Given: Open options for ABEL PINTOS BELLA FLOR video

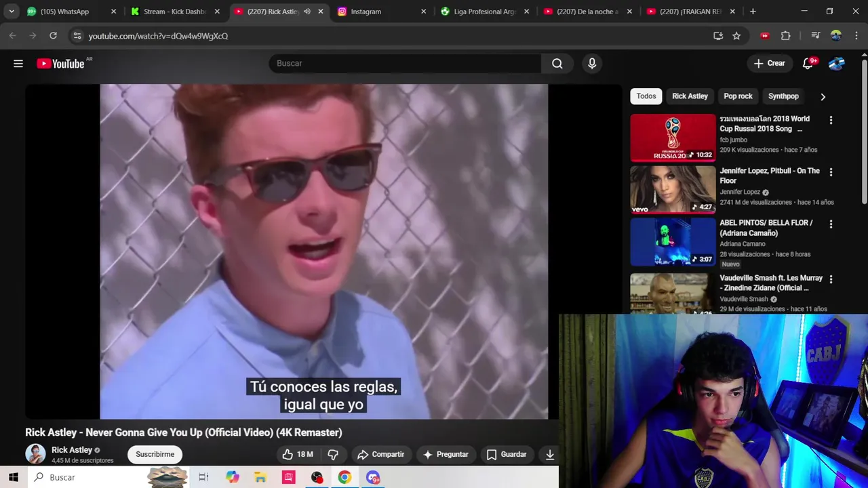Looking at the screenshot, I should 831,224.
